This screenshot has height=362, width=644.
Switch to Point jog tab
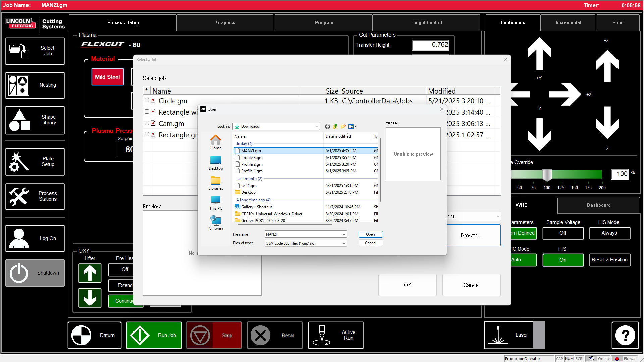(x=618, y=22)
